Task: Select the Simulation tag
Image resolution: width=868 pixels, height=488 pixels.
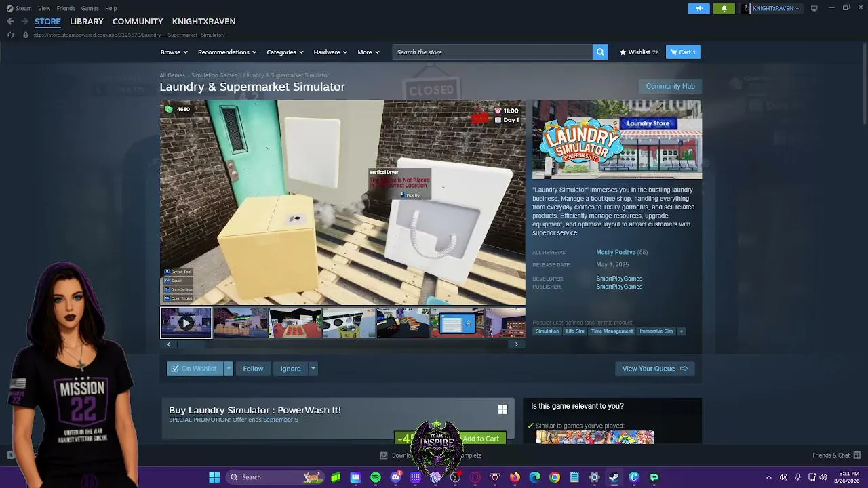Action: [547, 331]
